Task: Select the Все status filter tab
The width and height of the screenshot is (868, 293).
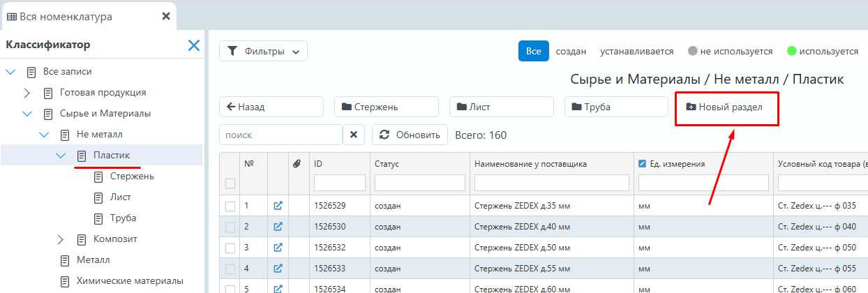Action: pos(533,51)
